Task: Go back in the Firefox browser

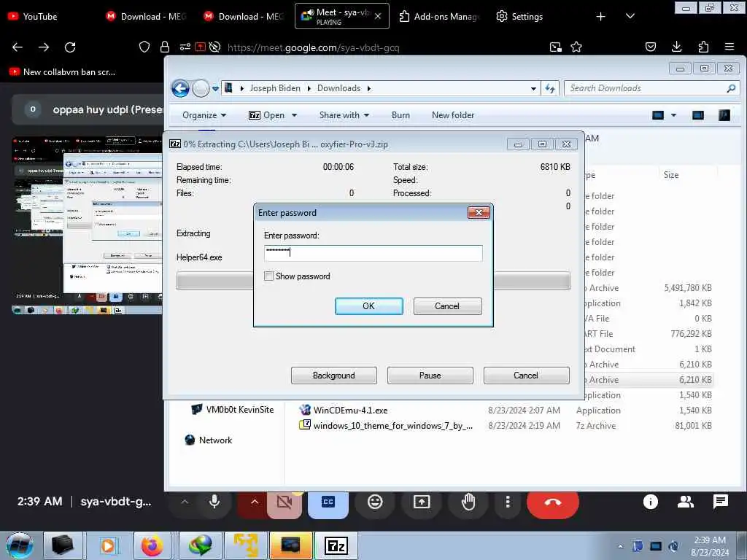Action: (x=18, y=47)
